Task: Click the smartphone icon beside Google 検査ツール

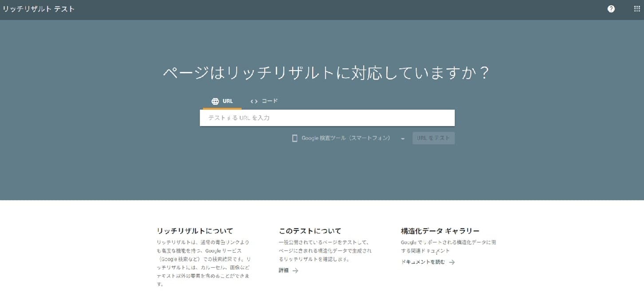Action: pyautogui.click(x=295, y=138)
